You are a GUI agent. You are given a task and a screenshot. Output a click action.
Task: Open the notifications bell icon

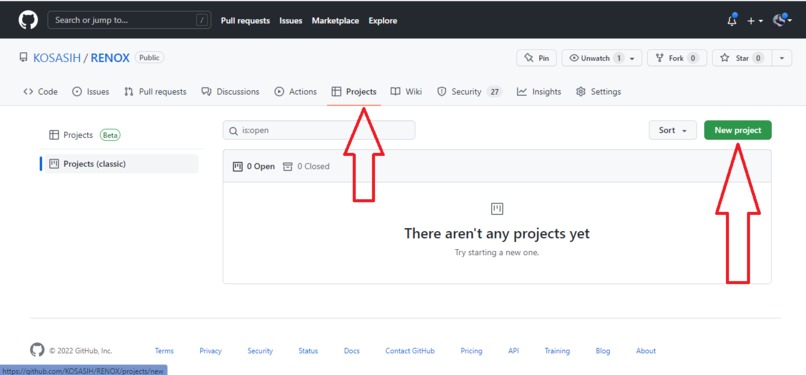732,21
